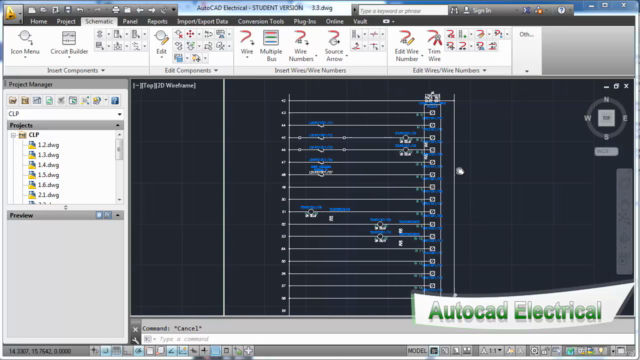Toggle snap mode in status bar
This screenshot has width=640, height=360.
tap(105, 351)
